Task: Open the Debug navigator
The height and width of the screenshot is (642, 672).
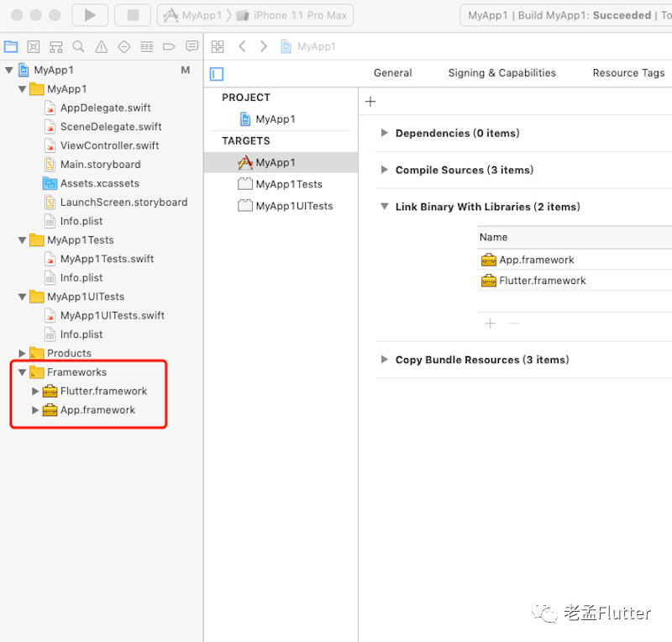Action: 146,46
